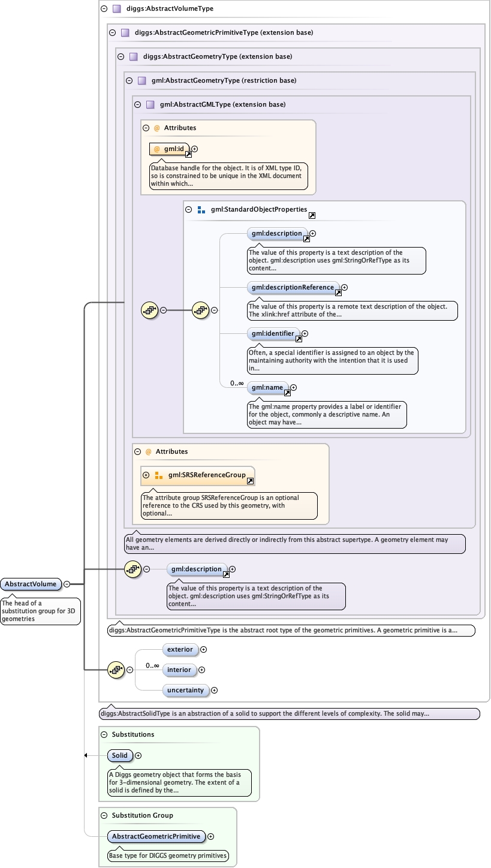Select the interior element node

click(x=179, y=670)
